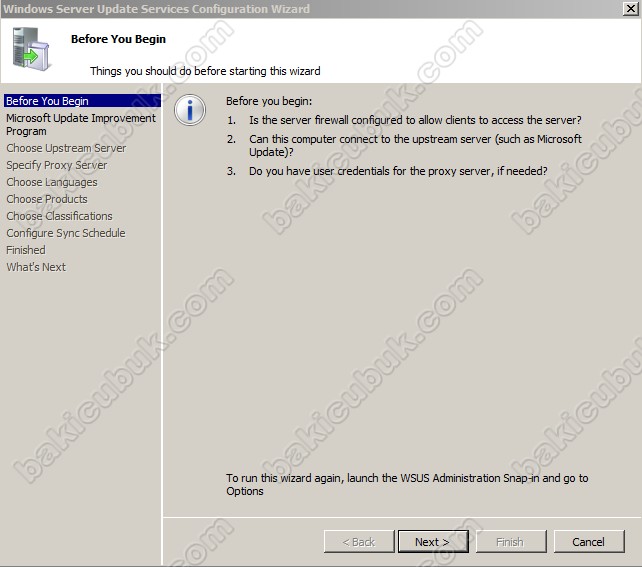Jump to Choose Products step
Screen dimensions: 642x567
pyautogui.click(x=47, y=199)
